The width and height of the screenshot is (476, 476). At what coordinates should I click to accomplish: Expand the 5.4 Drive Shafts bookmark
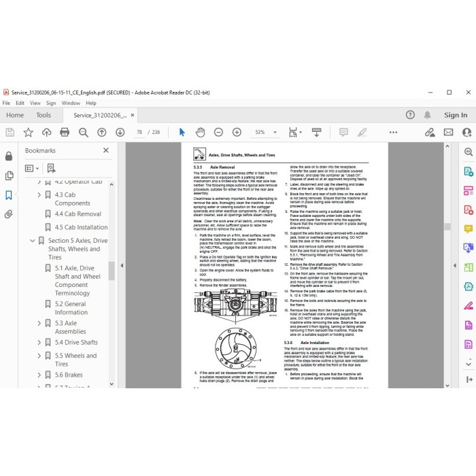point(39,343)
